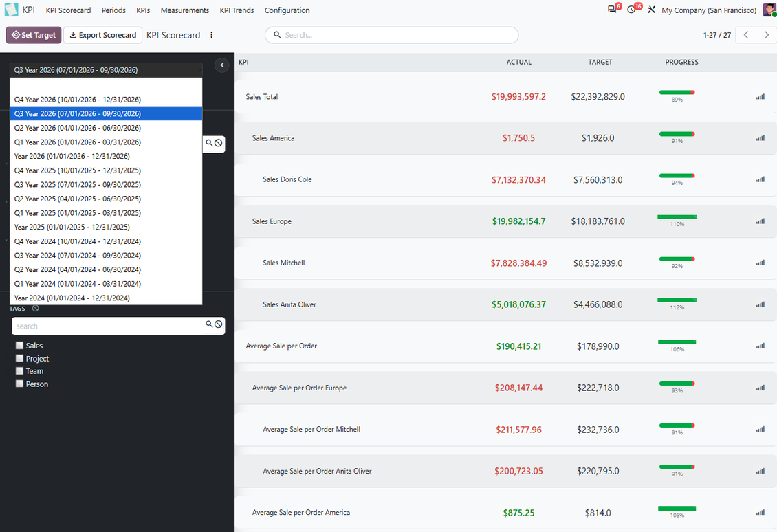This screenshot has height=532, width=777.
Task: Select Q1 Year 2026 period option
Action: pyautogui.click(x=106, y=142)
